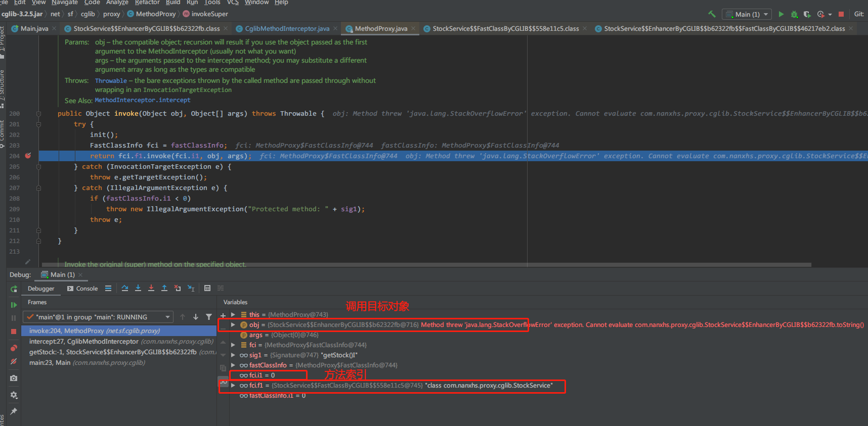Open the thread selector "main"@1 dropdown

98,317
